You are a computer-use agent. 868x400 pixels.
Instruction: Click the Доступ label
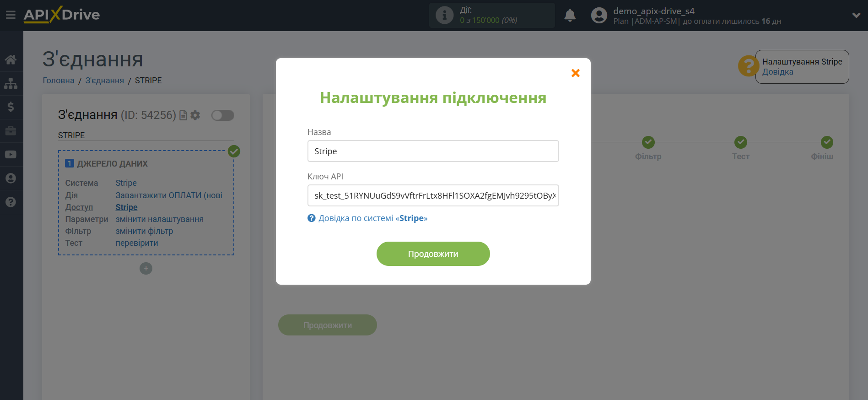tap(79, 207)
